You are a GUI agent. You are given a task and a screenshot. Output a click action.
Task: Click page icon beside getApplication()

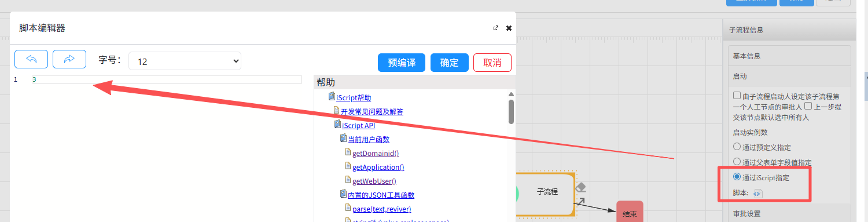point(348,166)
